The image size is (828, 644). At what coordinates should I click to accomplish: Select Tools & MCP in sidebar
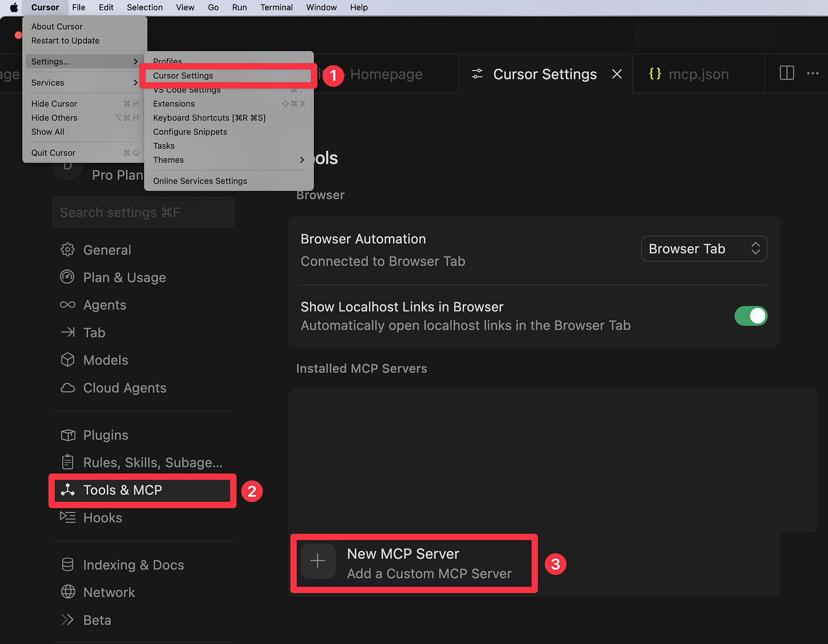142,490
